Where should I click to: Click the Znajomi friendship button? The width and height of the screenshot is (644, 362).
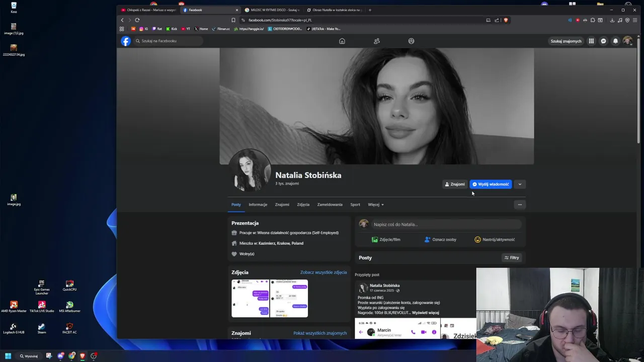[x=455, y=185]
